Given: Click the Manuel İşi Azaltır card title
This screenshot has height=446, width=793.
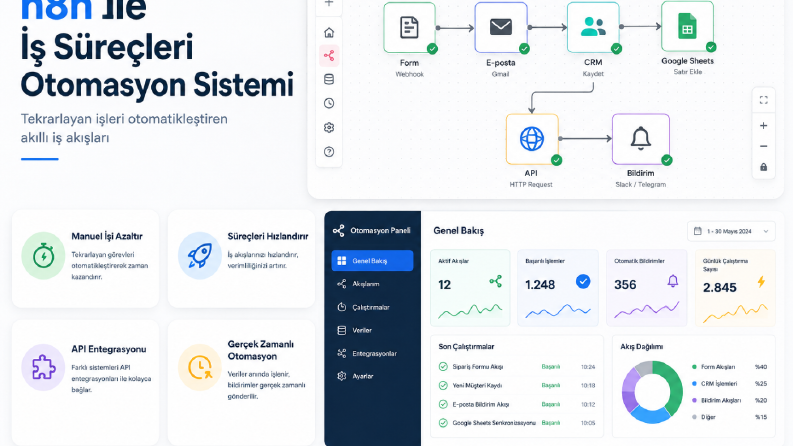Looking at the screenshot, I should tap(107, 236).
